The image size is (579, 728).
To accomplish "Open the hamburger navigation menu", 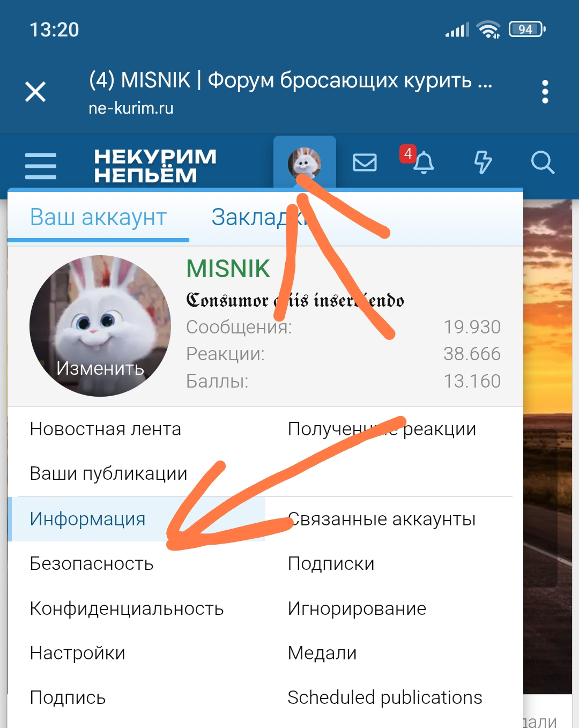I will (x=41, y=166).
